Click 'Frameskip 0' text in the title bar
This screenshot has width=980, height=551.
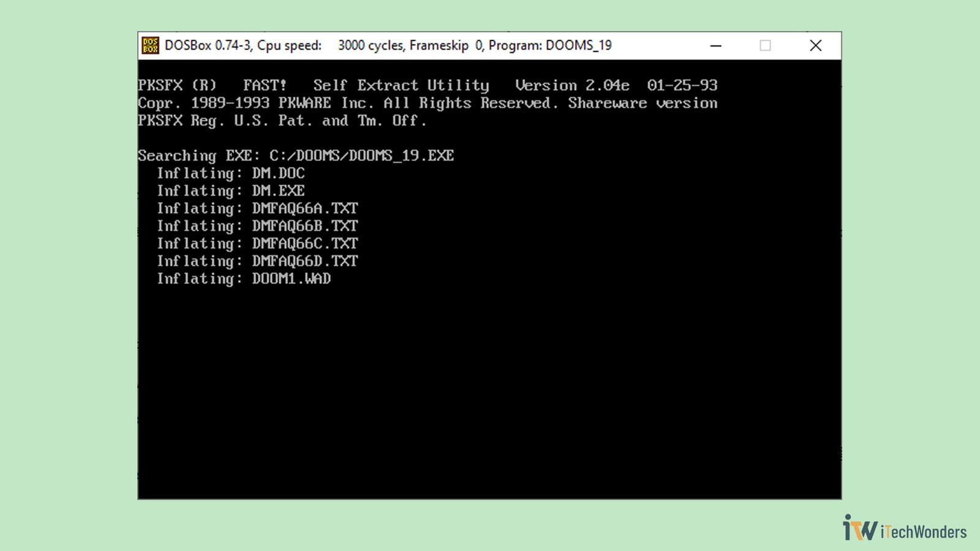(446, 45)
